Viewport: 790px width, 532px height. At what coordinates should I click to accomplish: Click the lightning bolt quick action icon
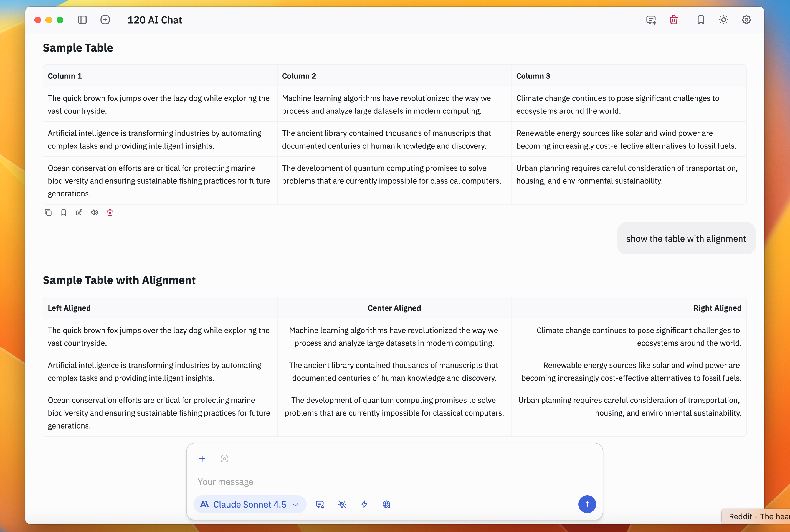click(x=364, y=505)
